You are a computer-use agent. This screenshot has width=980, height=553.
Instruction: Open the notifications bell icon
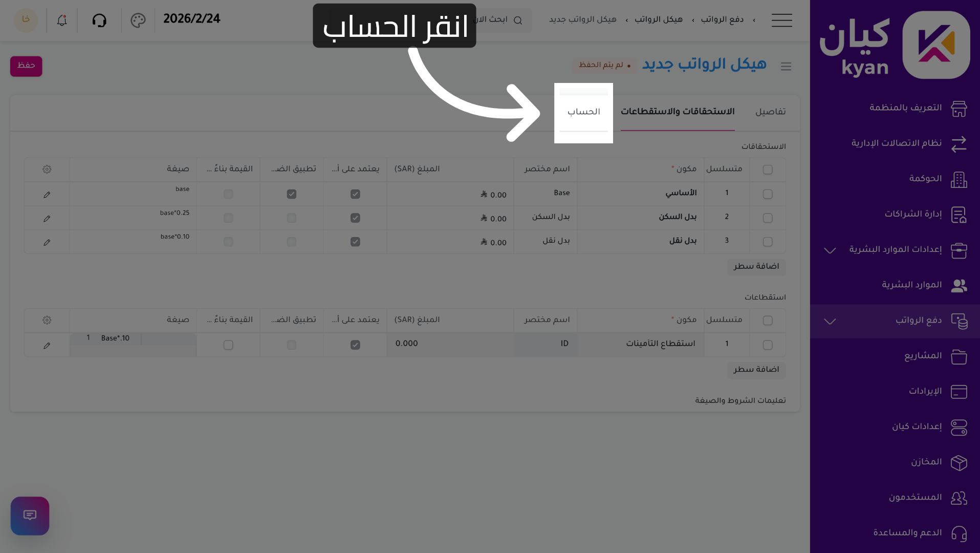pos(61,20)
